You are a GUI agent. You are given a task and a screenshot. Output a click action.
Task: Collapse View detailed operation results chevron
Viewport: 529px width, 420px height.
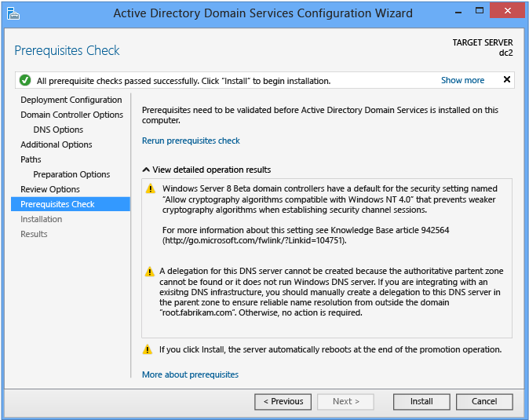[x=146, y=170]
